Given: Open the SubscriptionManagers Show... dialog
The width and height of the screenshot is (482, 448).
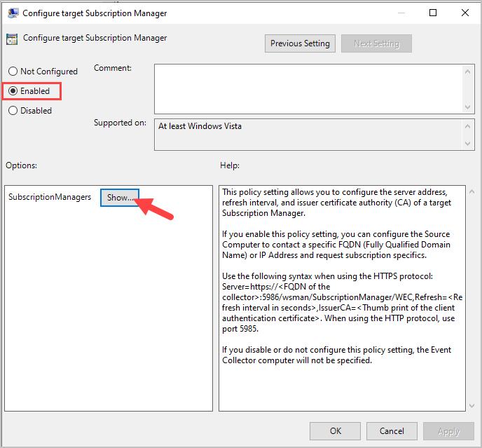Looking at the screenshot, I should tap(120, 198).
